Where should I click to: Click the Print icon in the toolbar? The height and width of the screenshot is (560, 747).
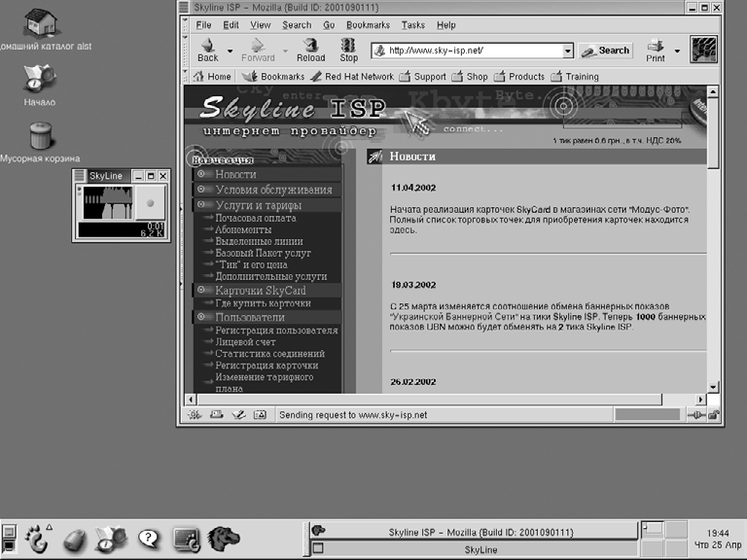coord(656,50)
